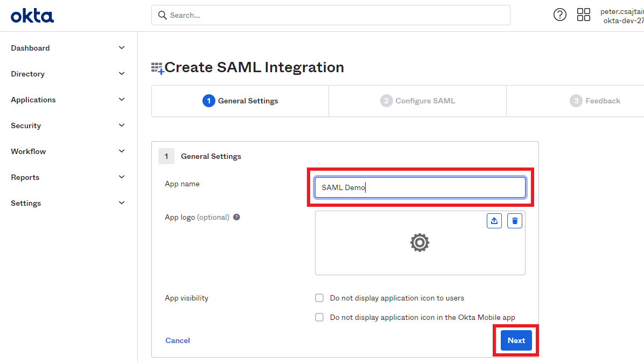Open the help question mark icon
This screenshot has width=644, height=363.
(560, 15)
